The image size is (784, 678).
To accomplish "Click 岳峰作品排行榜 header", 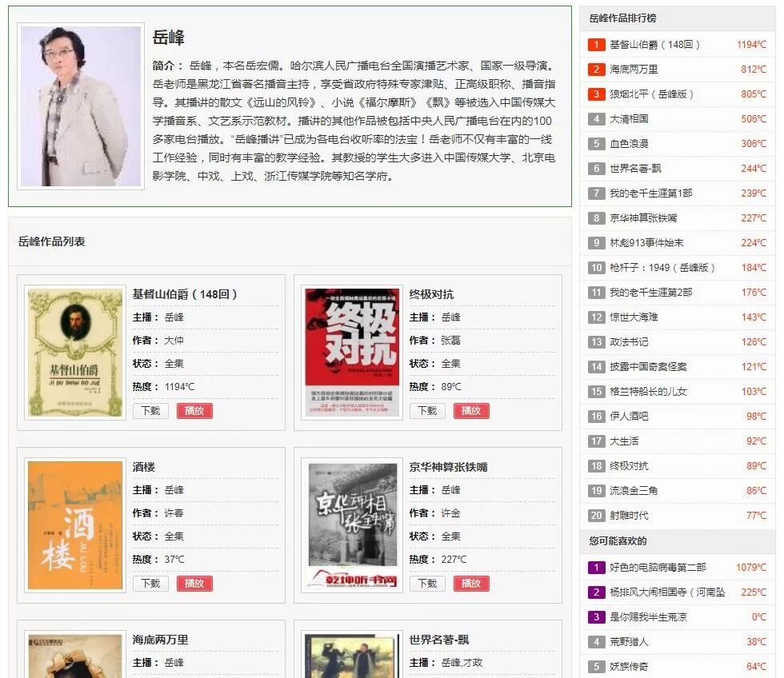I will (x=622, y=18).
